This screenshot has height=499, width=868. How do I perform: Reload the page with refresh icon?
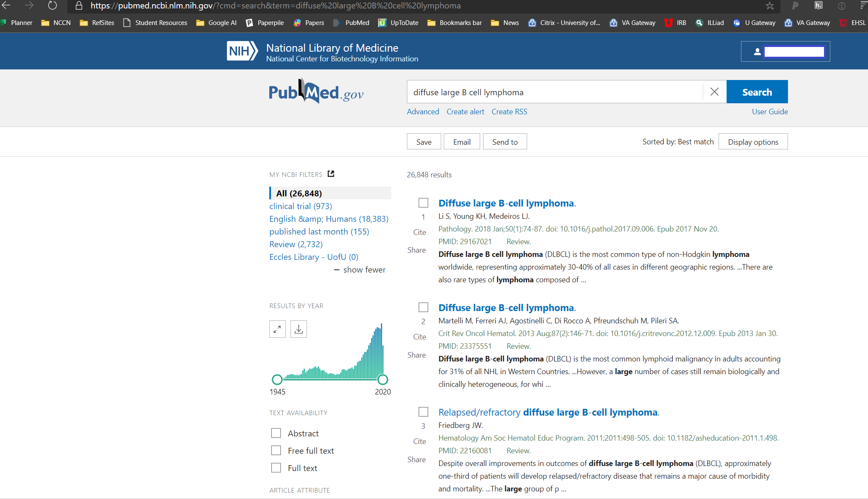52,6
